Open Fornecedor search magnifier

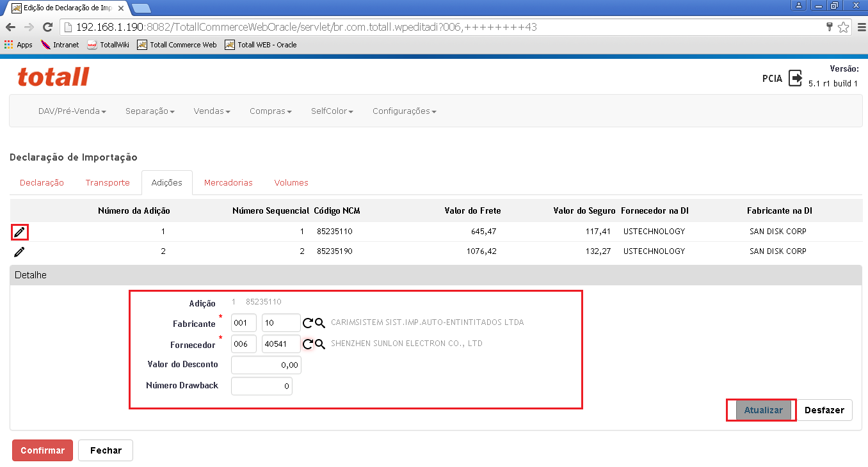click(320, 344)
